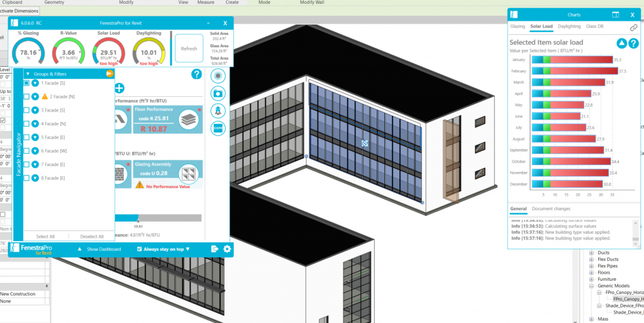Collapse the Groups & Filters section
The height and width of the screenshot is (323, 644).
pos(28,74)
